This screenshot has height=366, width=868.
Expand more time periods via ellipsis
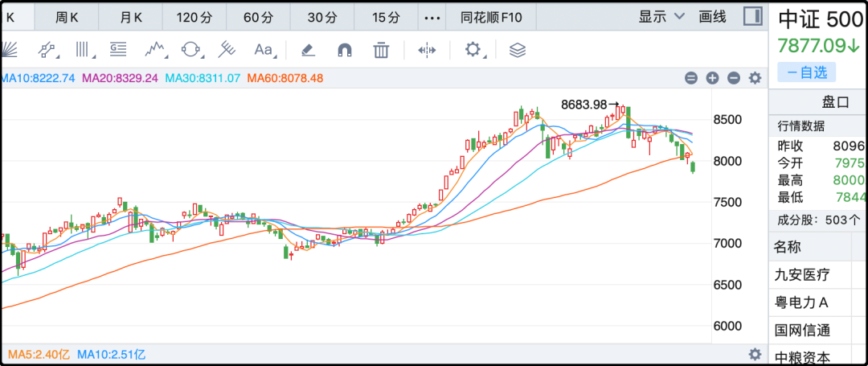click(432, 17)
